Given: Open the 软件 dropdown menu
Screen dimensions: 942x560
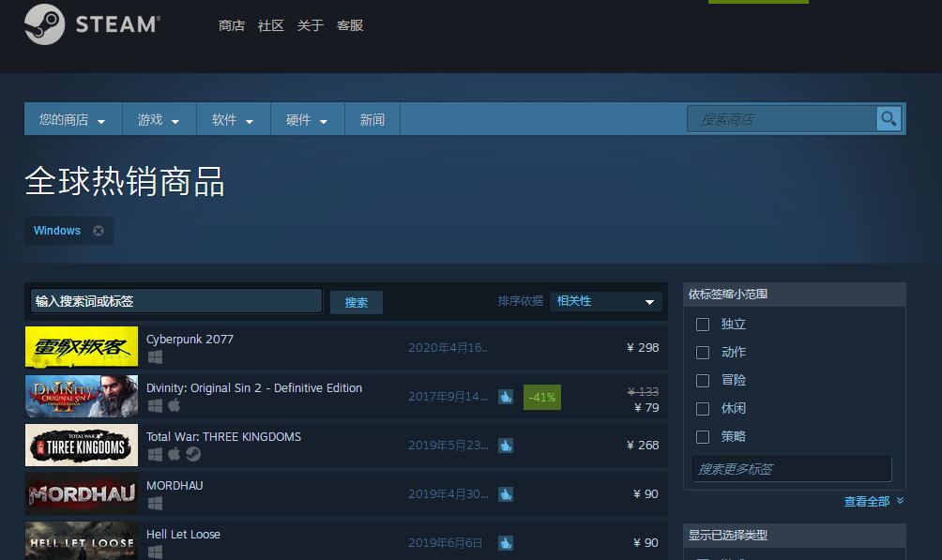Looking at the screenshot, I should [233, 119].
